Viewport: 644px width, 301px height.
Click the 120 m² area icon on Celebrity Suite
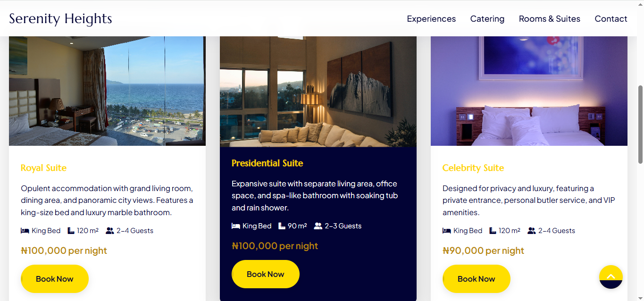pyautogui.click(x=492, y=230)
